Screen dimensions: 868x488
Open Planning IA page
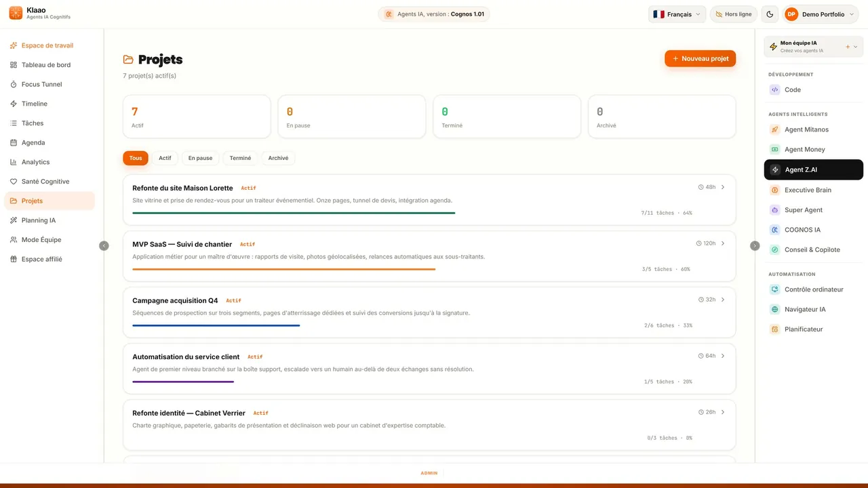pos(50,220)
